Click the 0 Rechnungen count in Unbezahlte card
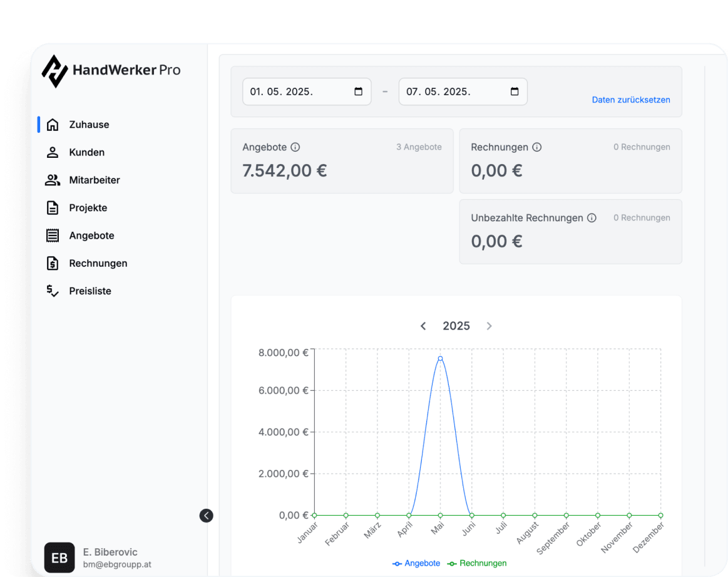Screen dimensions: 728x577 coord(642,218)
